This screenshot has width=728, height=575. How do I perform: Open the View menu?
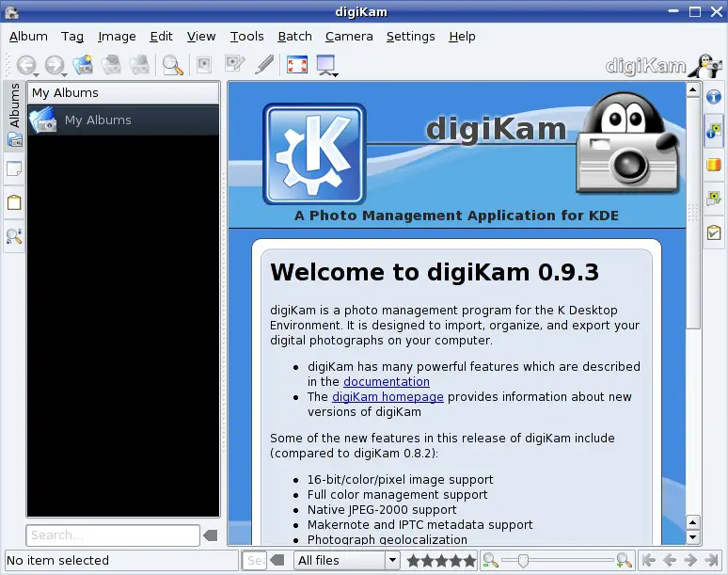[x=201, y=36]
